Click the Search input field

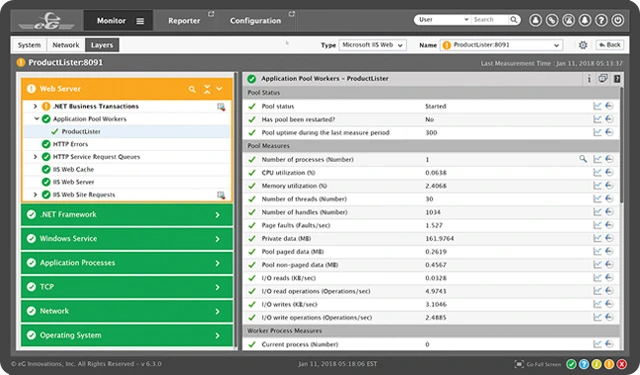[x=490, y=20]
